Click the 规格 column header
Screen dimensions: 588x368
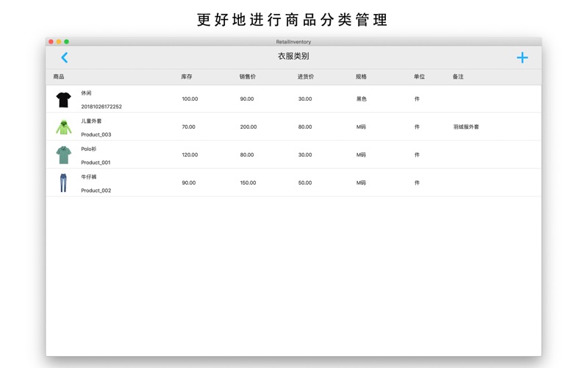click(x=362, y=77)
